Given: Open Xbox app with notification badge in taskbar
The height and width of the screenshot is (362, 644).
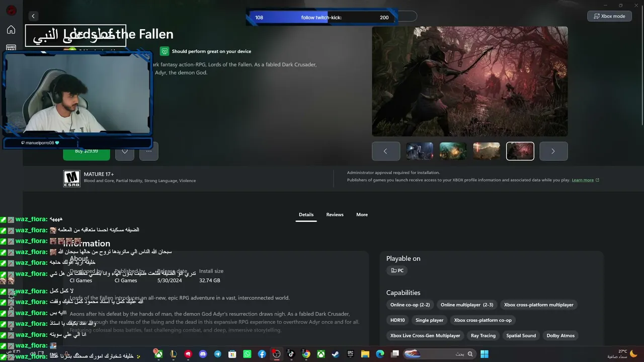Looking at the screenshot, I should [x=158, y=354].
